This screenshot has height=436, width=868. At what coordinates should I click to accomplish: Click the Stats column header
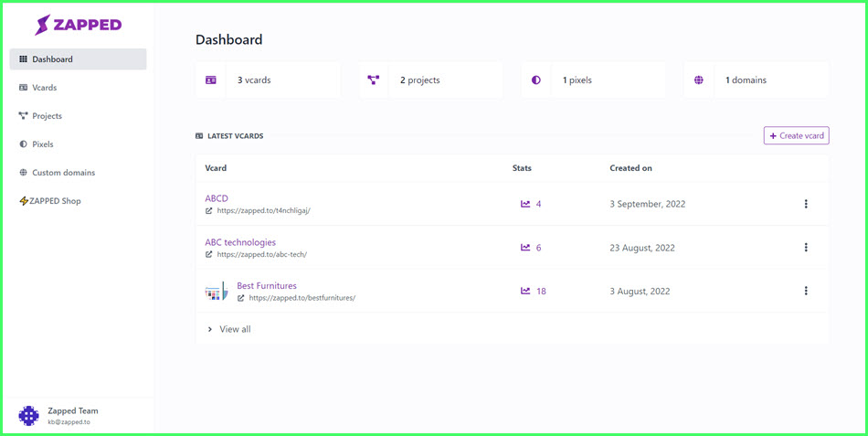pos(522,168)
